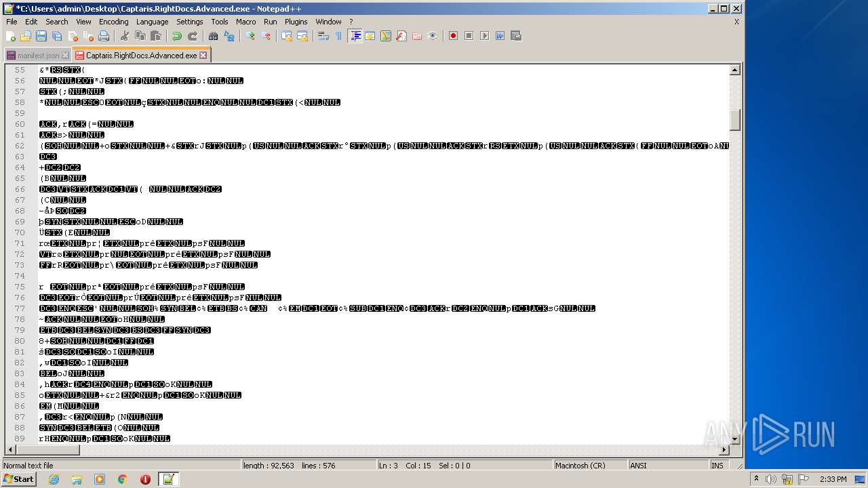868x488 pixels.
Task: Open the File menu
Action: tap(12, 22)
